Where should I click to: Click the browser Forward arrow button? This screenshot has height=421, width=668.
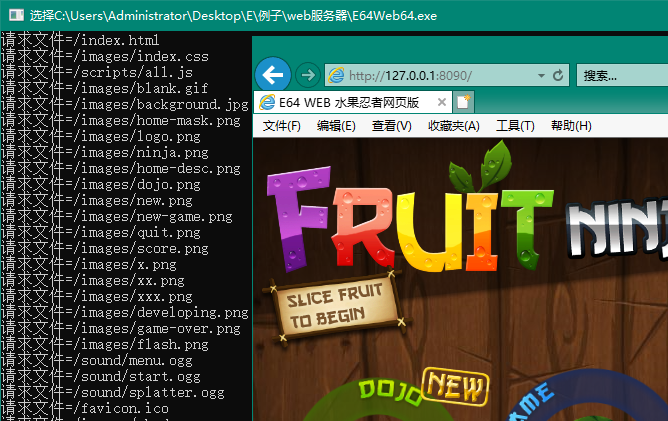tap(308, 75)
